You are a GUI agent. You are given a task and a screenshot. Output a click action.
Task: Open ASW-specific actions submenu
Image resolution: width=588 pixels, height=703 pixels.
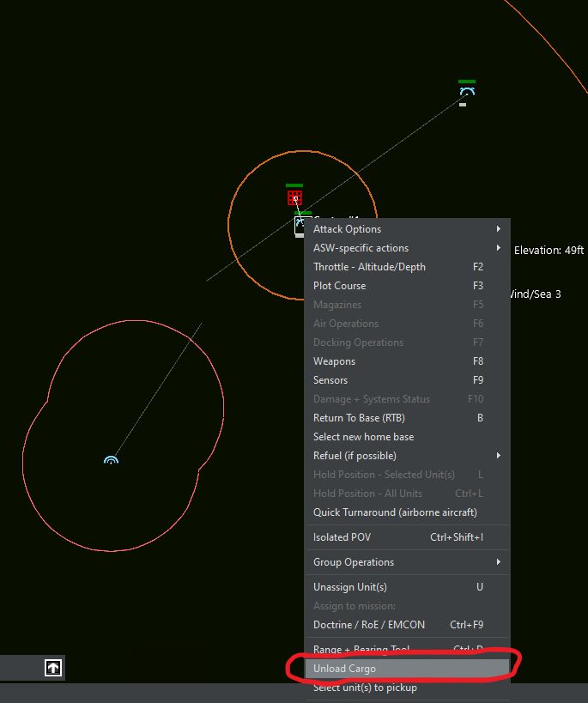pyautogui.click(x=407, y=248)
